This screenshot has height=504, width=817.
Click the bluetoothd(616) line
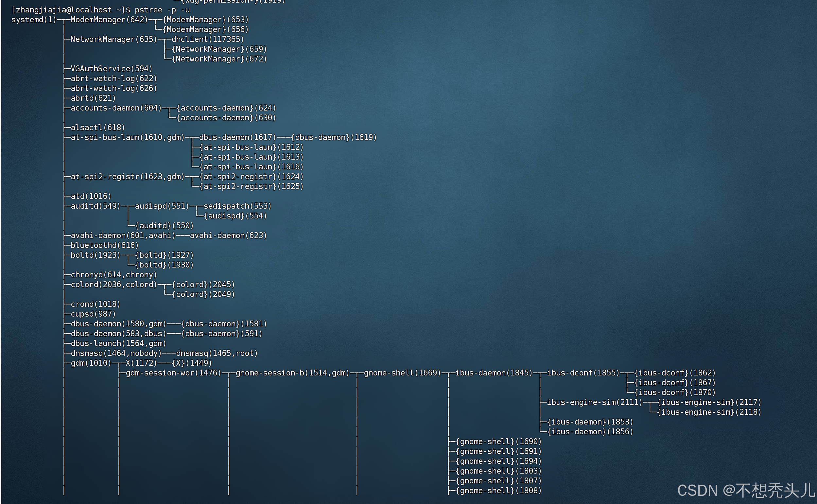tap(104, 245)
